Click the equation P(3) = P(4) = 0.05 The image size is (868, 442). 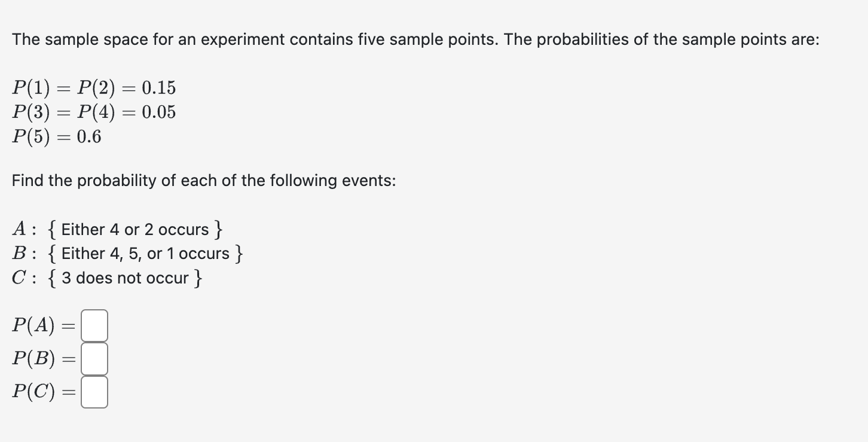tap(94, 112)
